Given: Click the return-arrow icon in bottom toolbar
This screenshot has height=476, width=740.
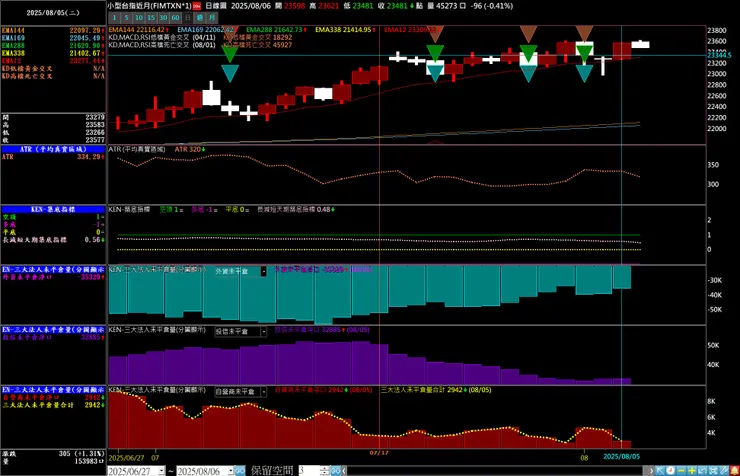Looking at the screenshot, I should (x=702, y=470).
